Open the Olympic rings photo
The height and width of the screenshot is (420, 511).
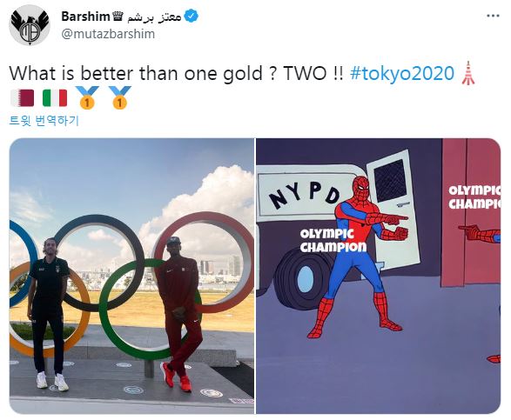point(131,277)
